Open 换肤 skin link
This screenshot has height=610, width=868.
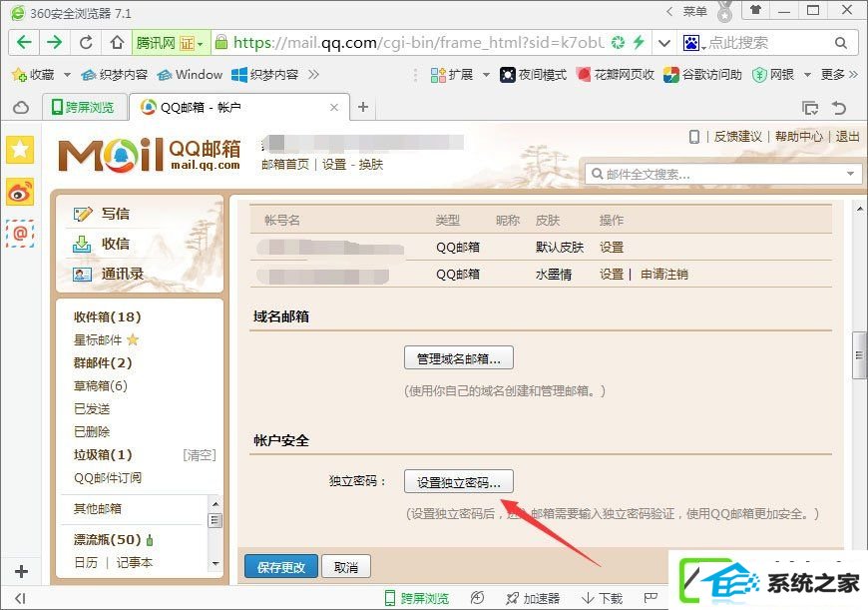(371, 165)
